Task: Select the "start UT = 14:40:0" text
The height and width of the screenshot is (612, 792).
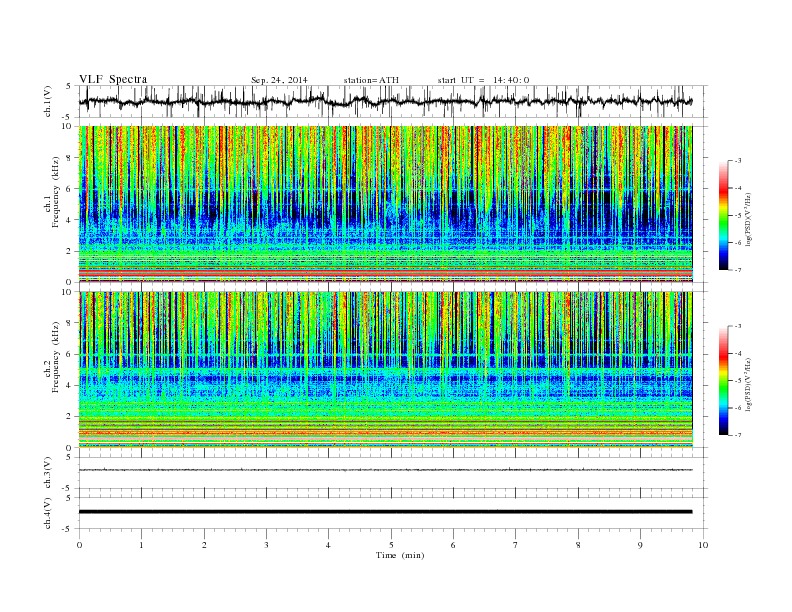Action: 483,80
